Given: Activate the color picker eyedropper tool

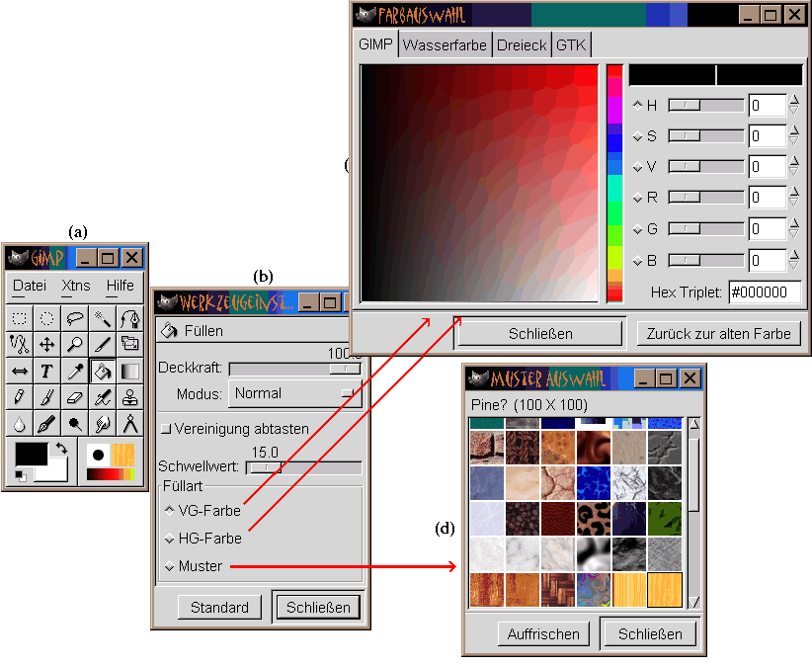Looking at the screenshot, I should (x=74, y=372).
